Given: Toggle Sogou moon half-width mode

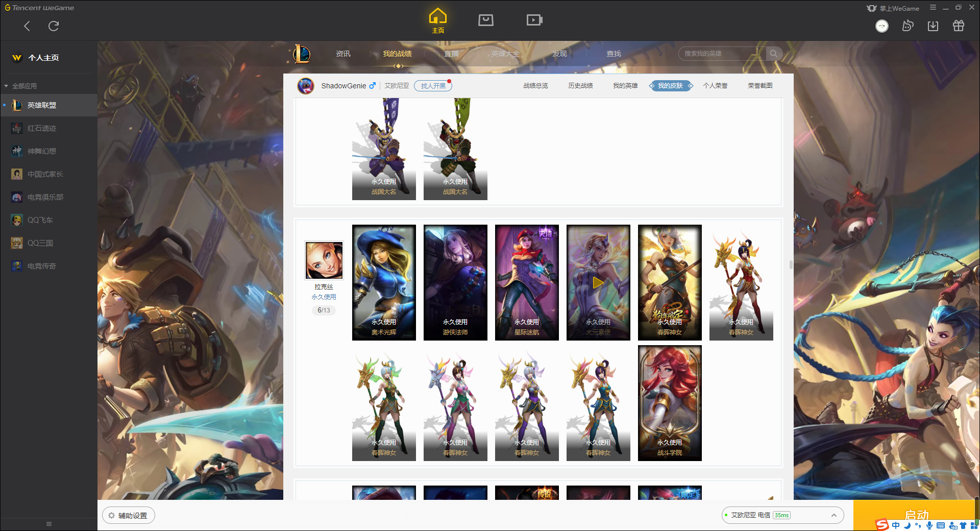Looking at the screenshot, I should pyautogui.click(x=908, y=525).
